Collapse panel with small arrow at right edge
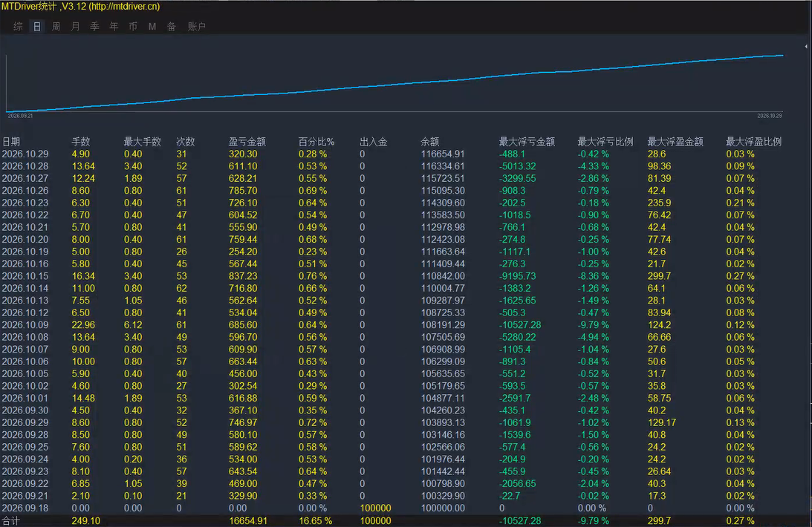 [x=806, y=47]
